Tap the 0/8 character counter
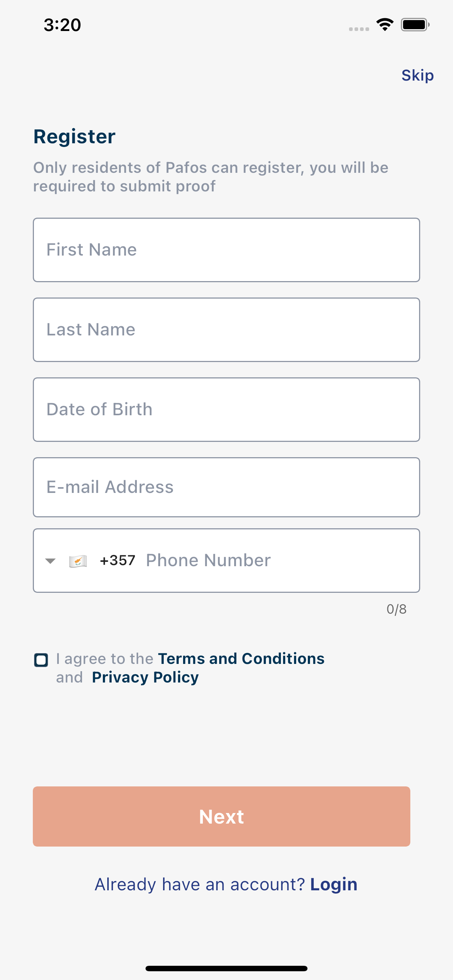 396,609
